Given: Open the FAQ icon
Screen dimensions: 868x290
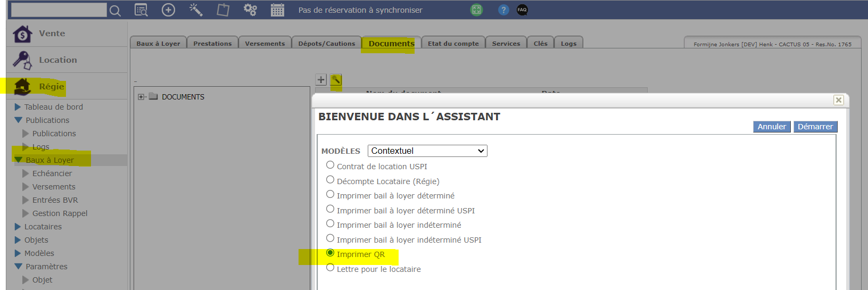Looking at the screenshot, I should click(522, 10).
